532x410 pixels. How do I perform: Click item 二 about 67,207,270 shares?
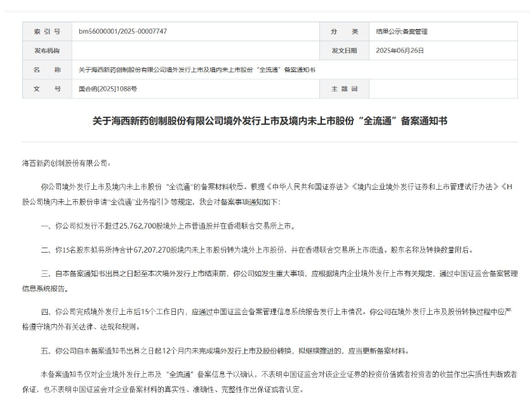click(257, 250)
